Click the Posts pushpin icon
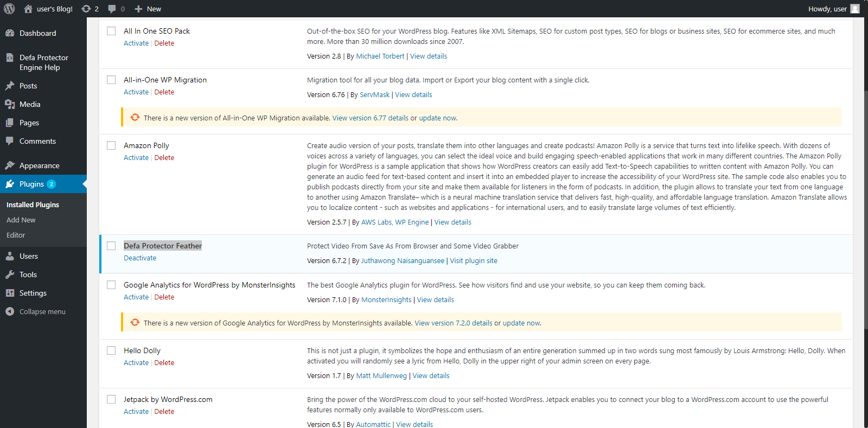 click(x=10, y=86)
